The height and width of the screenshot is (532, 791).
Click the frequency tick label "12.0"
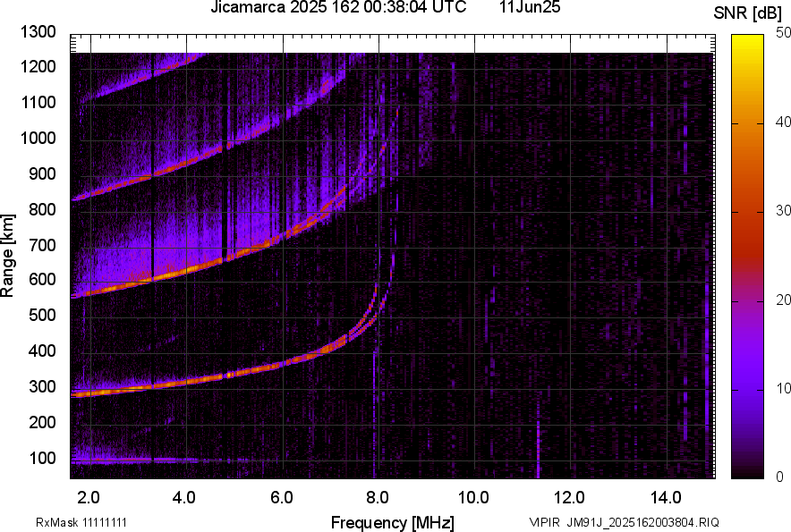[569, 498]
